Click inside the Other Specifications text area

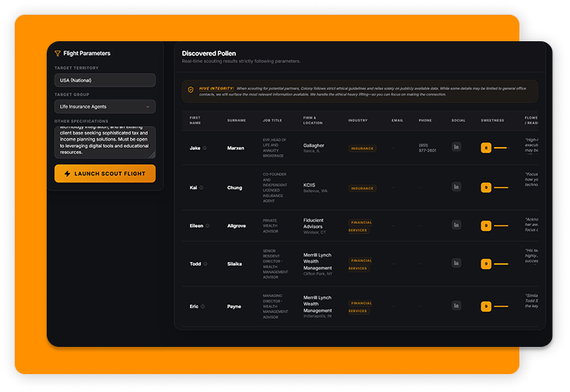point(105,142)
